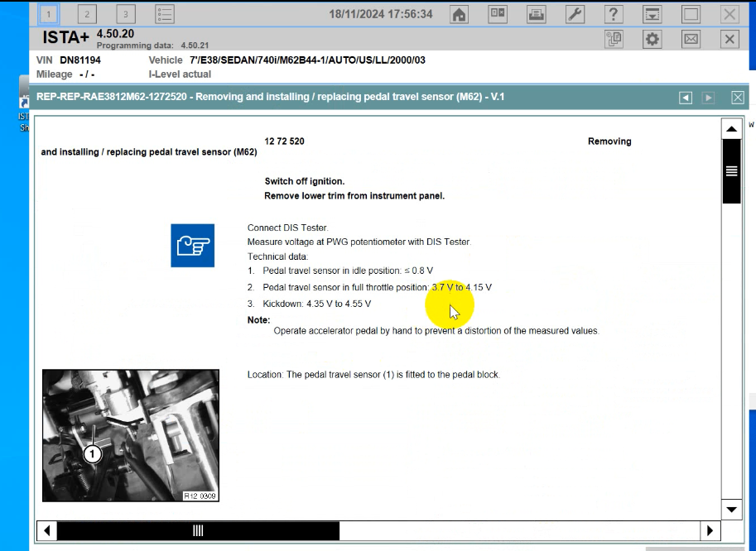Open the split-view display icon
The image size is (756, 551).
tap(498, 14)
